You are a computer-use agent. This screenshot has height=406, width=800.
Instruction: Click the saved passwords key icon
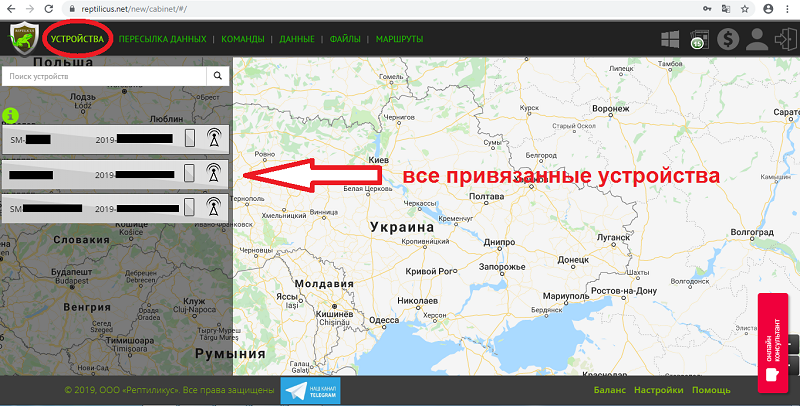coord(707,9)
